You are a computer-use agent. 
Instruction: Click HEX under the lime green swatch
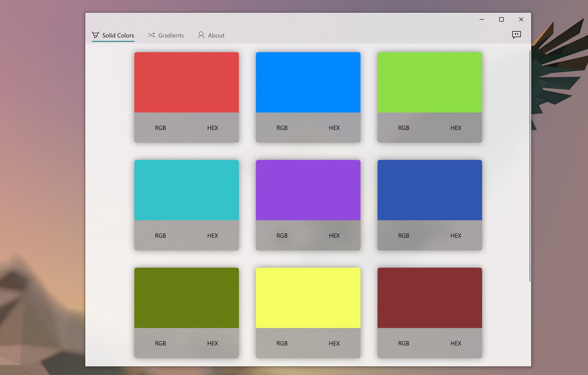[x=456, y=128]
